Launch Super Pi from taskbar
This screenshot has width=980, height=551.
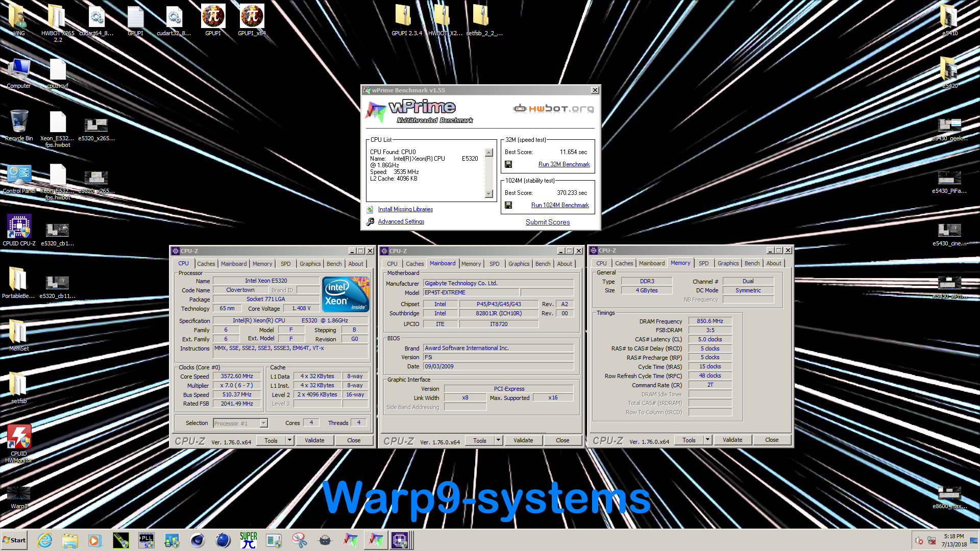tap(249, 540)
